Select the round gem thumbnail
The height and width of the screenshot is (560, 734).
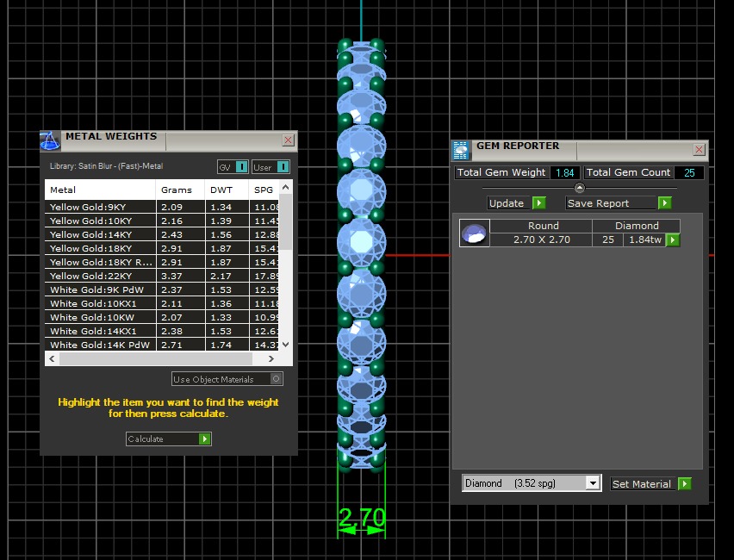click(474, 233)
